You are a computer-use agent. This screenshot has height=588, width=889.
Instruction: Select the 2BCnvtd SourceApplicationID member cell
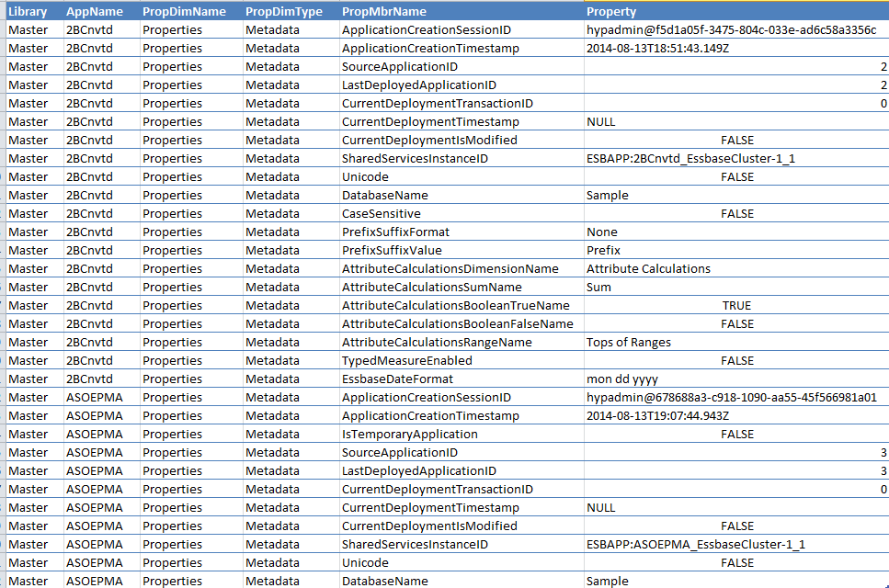pos(462,67)
